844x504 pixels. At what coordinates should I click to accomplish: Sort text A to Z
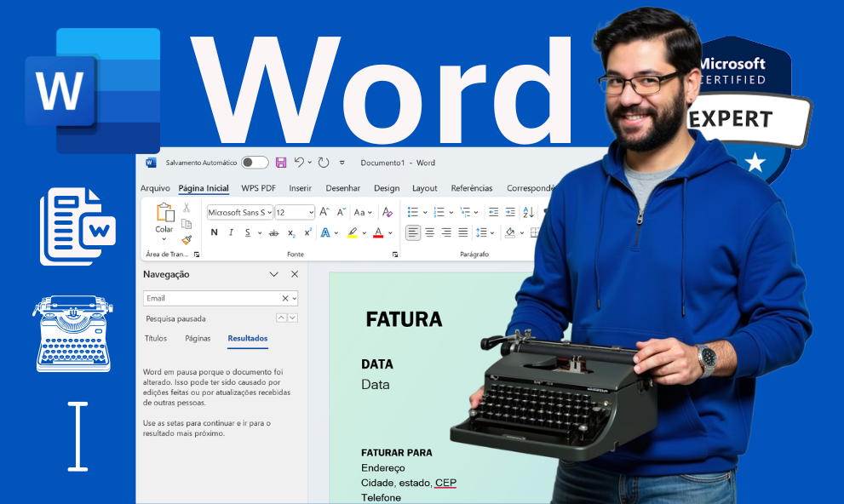click(528, 212)
